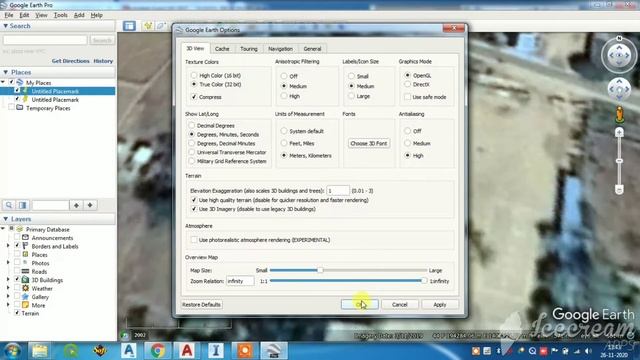Click the main Search input box
640x360 pixels.
(x=45, y=40)
